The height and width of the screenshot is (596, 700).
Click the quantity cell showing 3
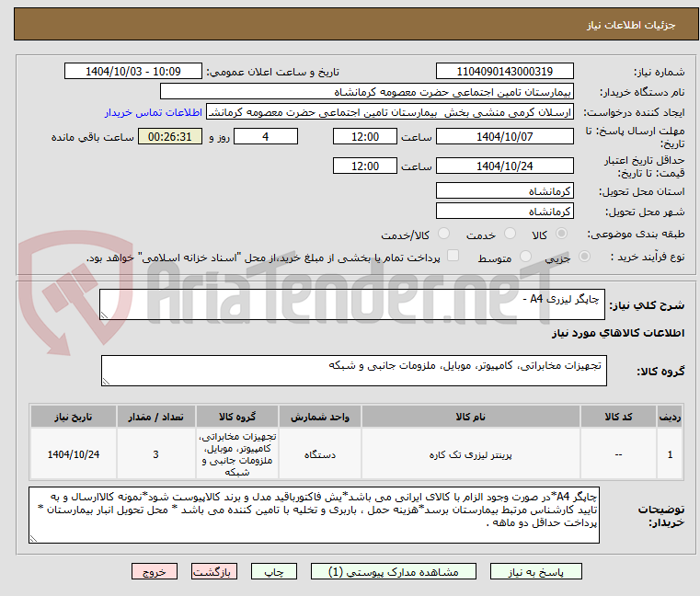155,454
